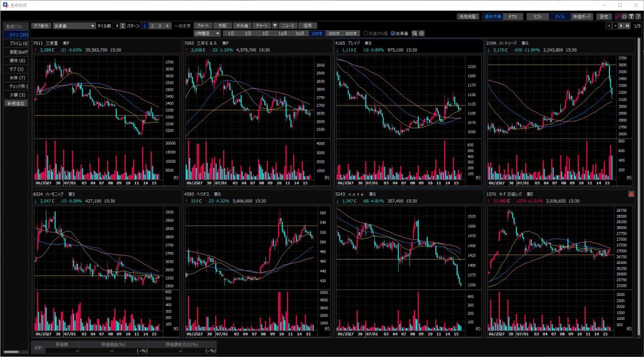Switch market to PTS

(513, 16)
